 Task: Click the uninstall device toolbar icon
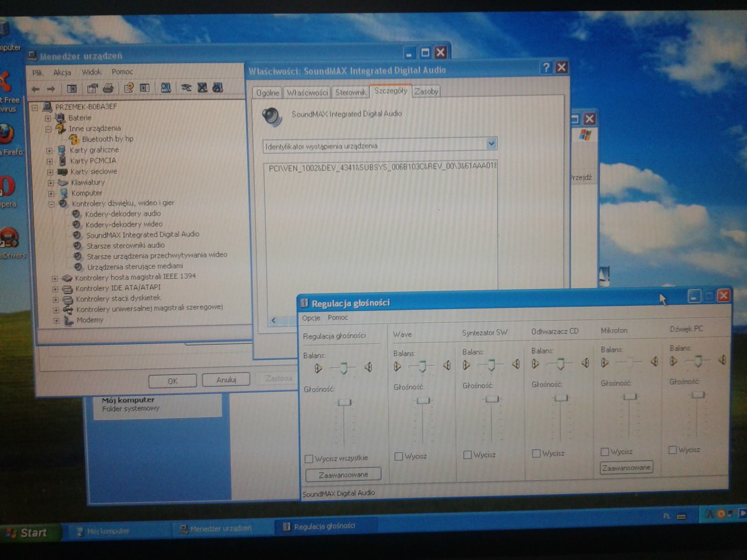pyautogui.click(x=202, y=88)
